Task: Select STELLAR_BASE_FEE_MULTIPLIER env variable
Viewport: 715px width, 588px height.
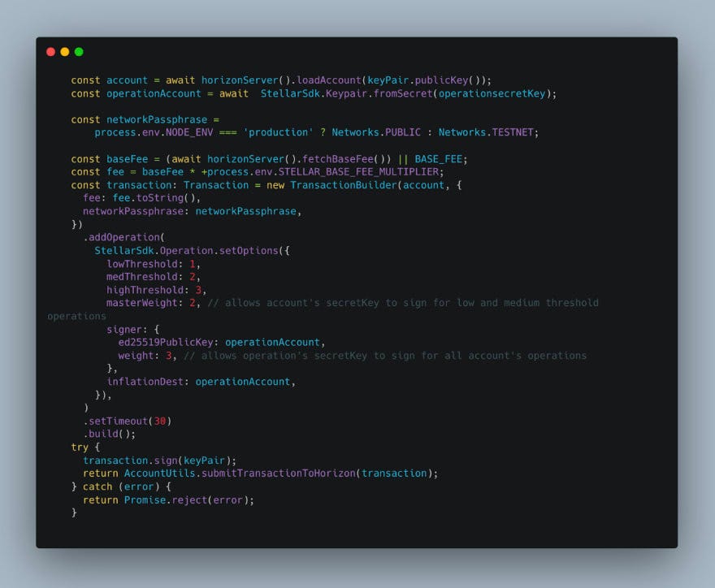Action: [358, 172]
